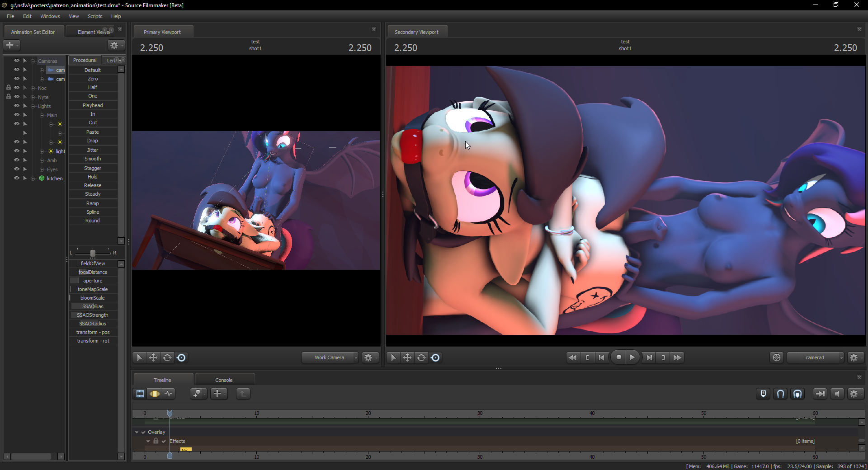The height and width of the screenshot is (470, 868).
Task: Jump to previous clip edge
Action: point(601,357)
